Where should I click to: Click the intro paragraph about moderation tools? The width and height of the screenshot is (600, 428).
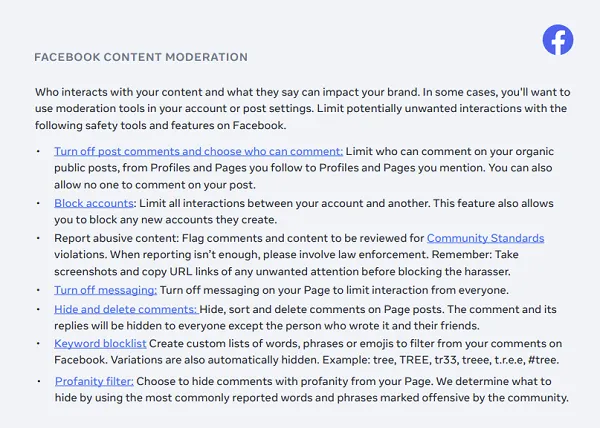point(302,109)
